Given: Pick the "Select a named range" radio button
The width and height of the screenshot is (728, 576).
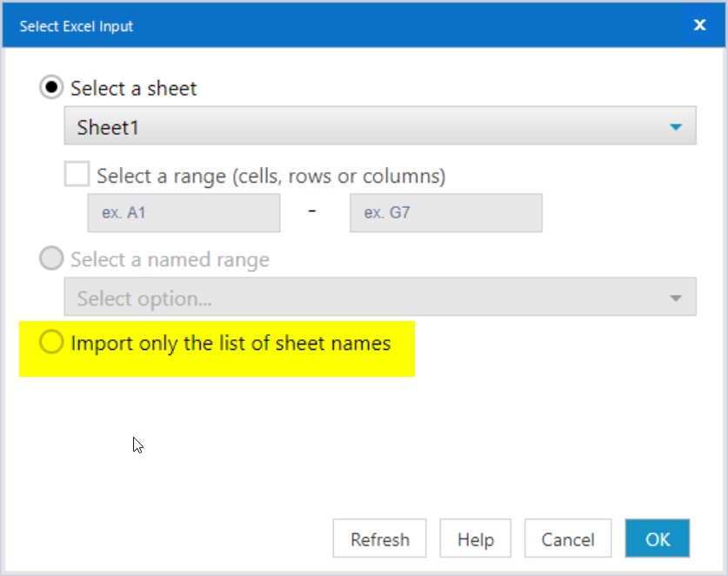Looking at the screenshot, I should coord(51,259).
